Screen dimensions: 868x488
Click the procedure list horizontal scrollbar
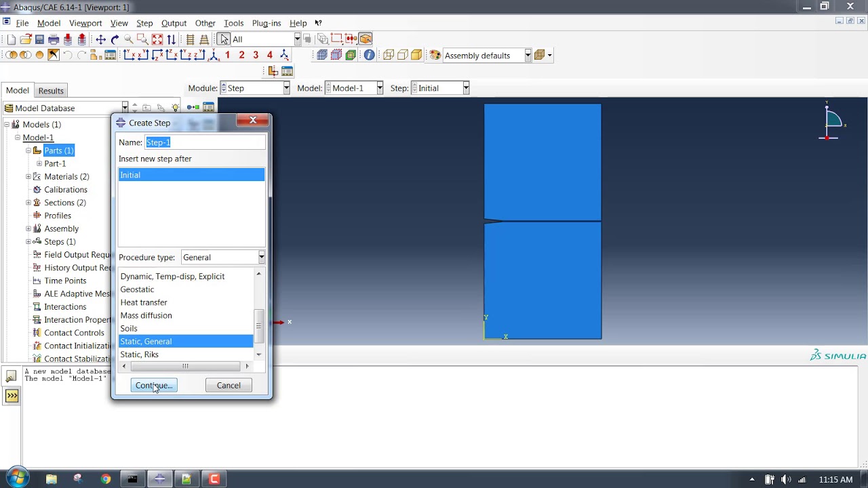coord(185,366)
